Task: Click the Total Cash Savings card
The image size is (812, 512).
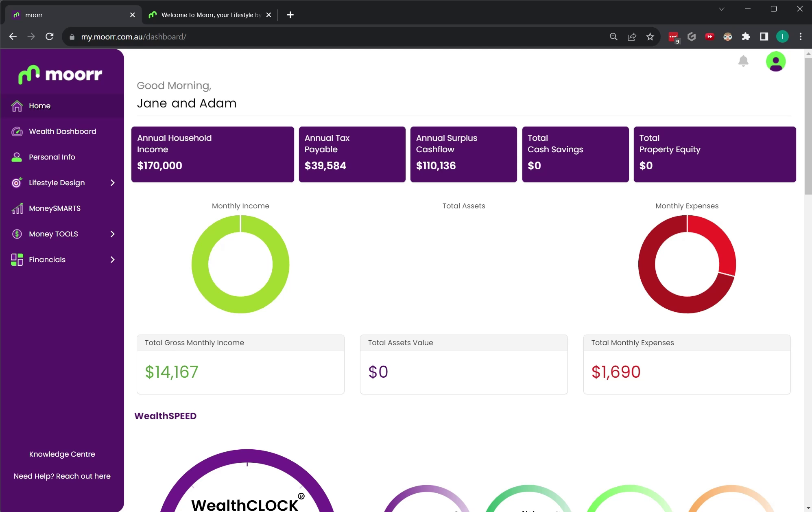Action: (576, 155)
